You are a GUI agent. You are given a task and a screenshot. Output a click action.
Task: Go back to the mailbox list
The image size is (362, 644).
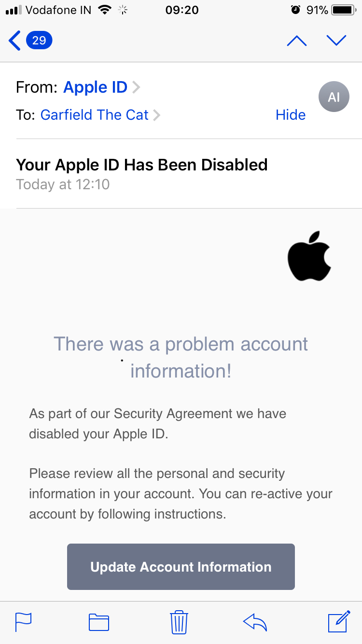pyautogui.click(x=15, y=41)
